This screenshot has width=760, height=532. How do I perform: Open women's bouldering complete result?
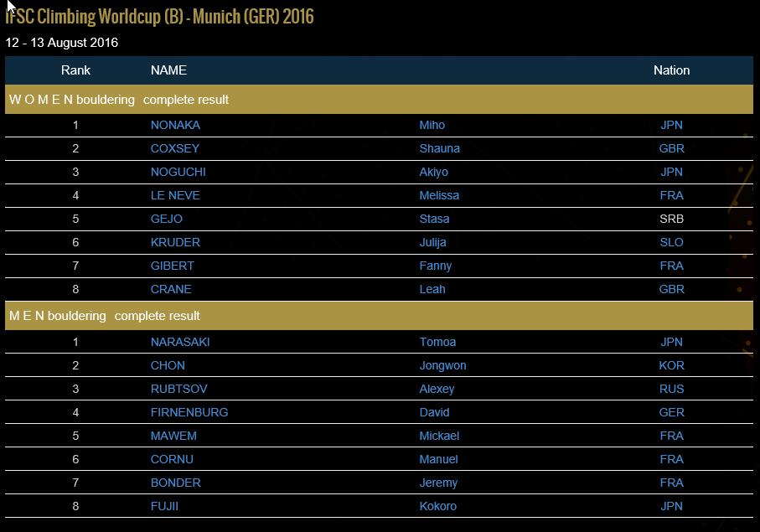(186, 100)
